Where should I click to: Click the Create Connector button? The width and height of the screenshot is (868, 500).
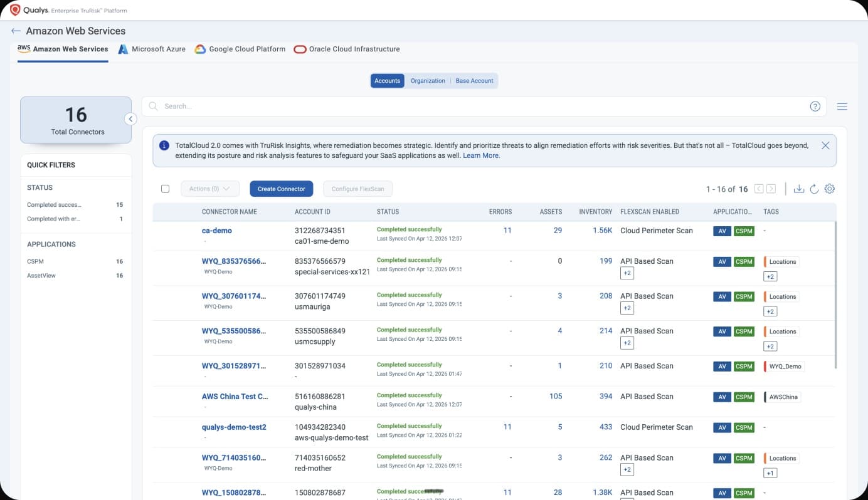[x=282, y=189]
